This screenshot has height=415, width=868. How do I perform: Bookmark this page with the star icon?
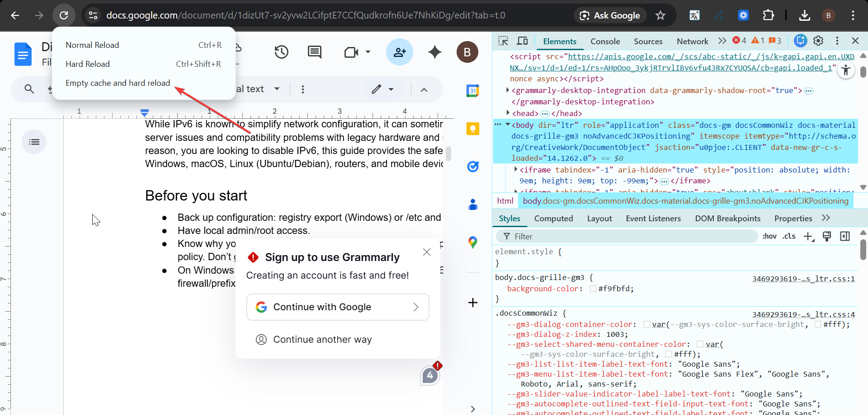(660, 15)
